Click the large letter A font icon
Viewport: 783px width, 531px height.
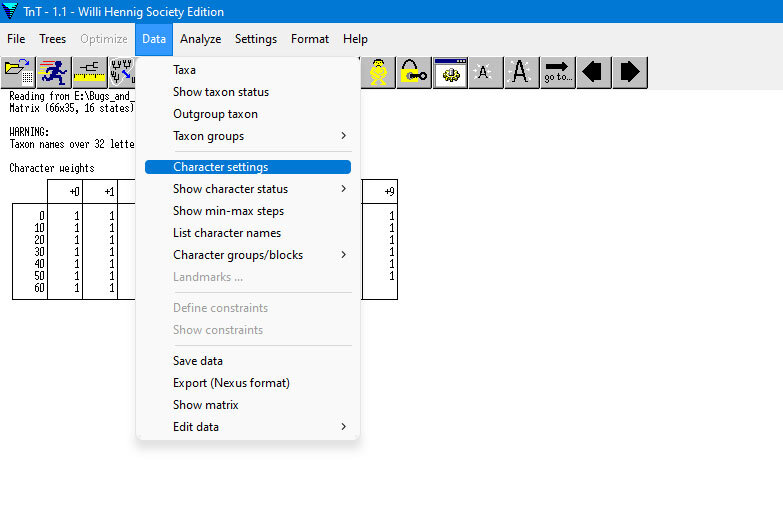[x=522, y=72]
